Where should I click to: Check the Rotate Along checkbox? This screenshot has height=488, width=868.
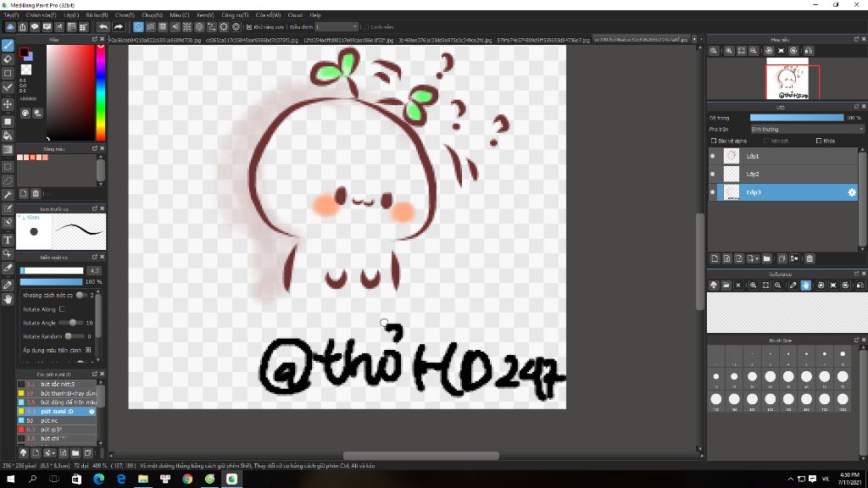(x=62, y=309)
